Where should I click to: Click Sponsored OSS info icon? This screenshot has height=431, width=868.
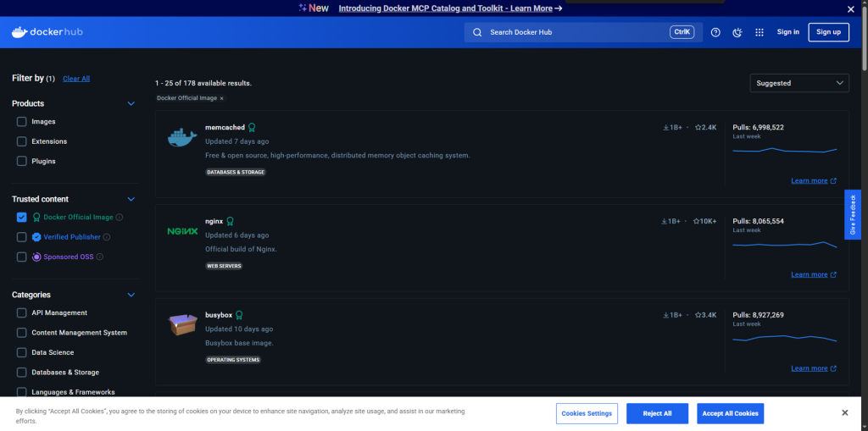(x=100, y=257)
